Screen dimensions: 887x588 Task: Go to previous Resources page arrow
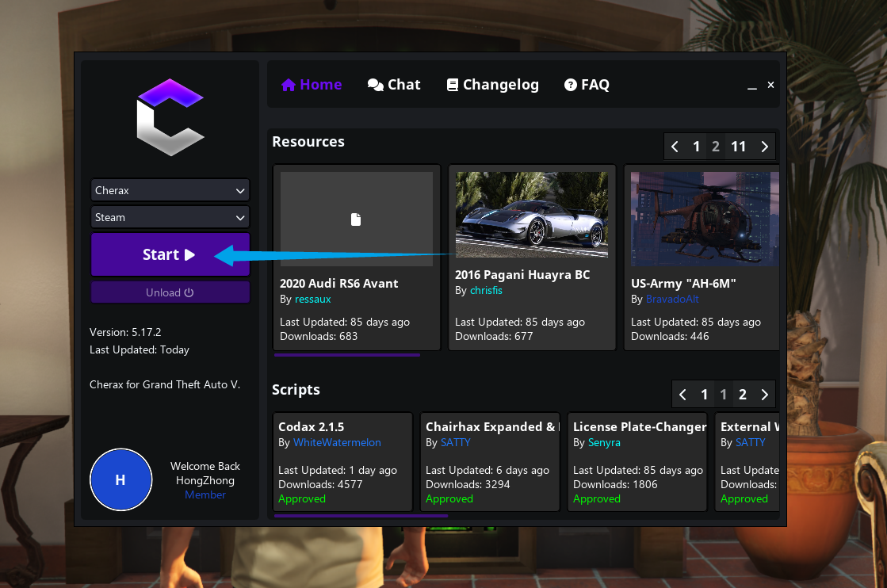675,147
